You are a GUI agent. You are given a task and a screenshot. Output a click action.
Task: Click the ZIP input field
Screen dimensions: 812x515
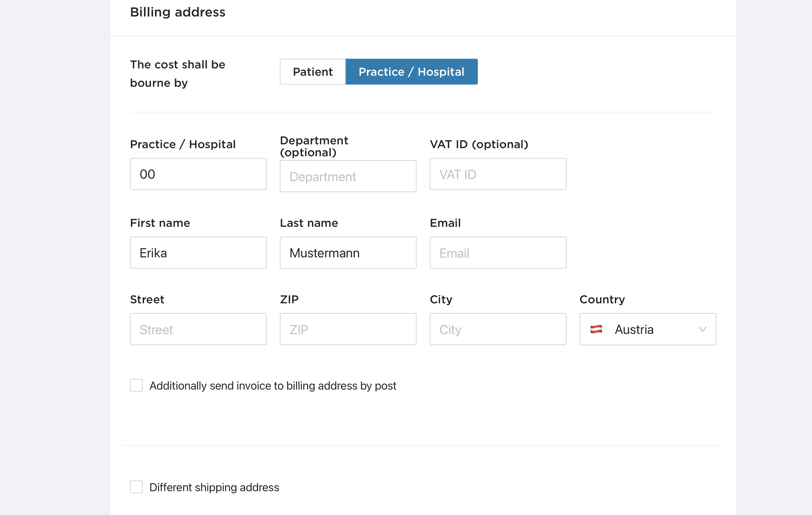click(348, 329)
